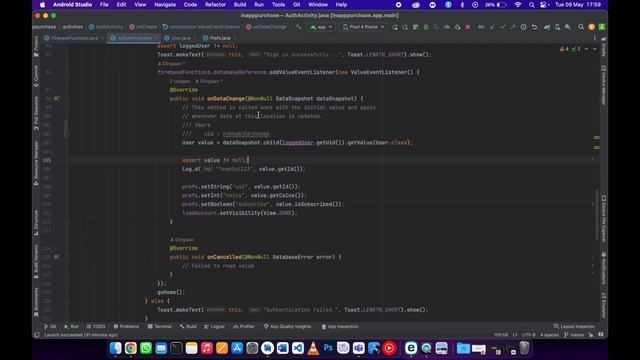Open WhatsApp from the dock

click(146, 348)
